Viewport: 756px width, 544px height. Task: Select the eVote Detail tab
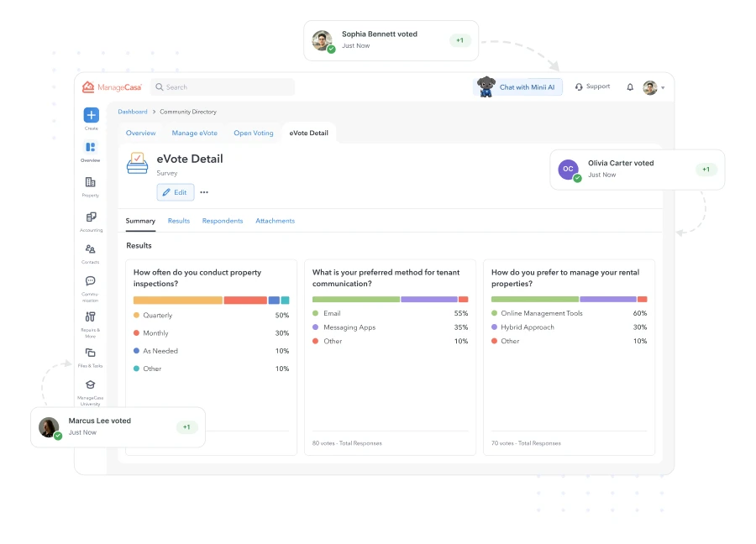[x=308, y=133]
